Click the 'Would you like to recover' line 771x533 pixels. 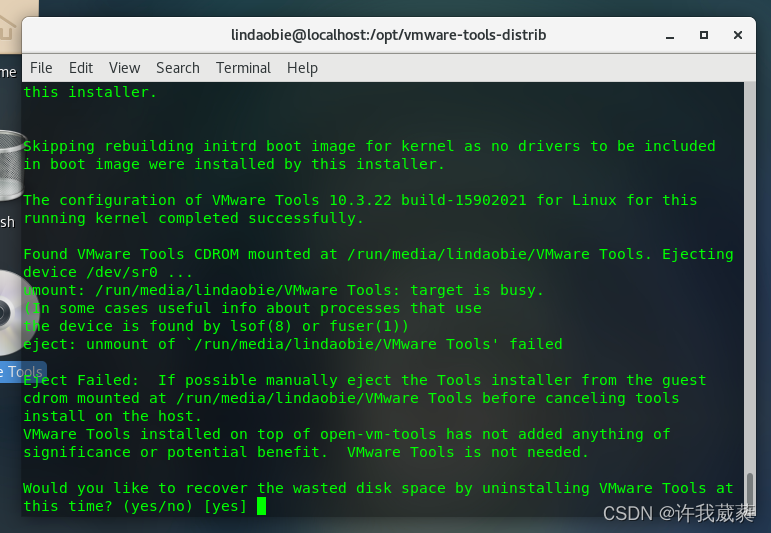(x=378, y=488)
